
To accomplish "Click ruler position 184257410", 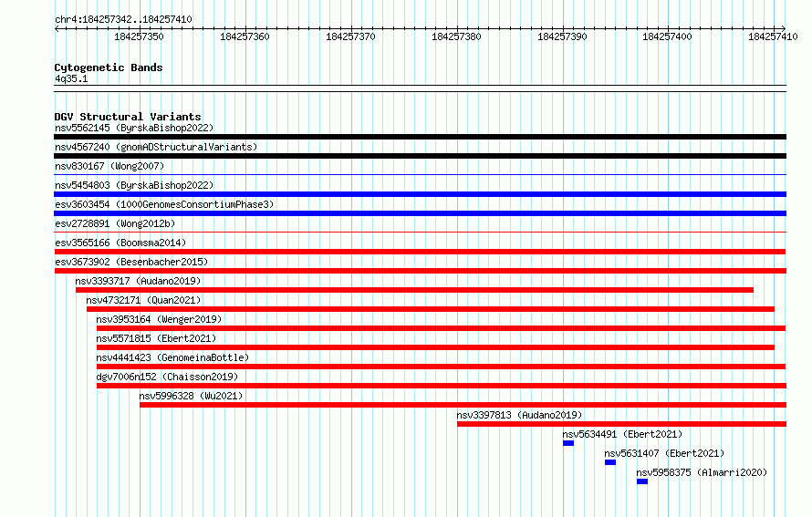I will pyautogui.click(x=773, y=36).
